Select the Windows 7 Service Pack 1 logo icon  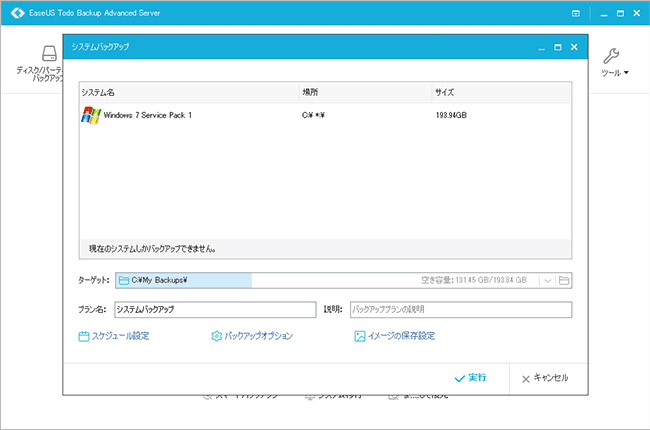point(91,115)
